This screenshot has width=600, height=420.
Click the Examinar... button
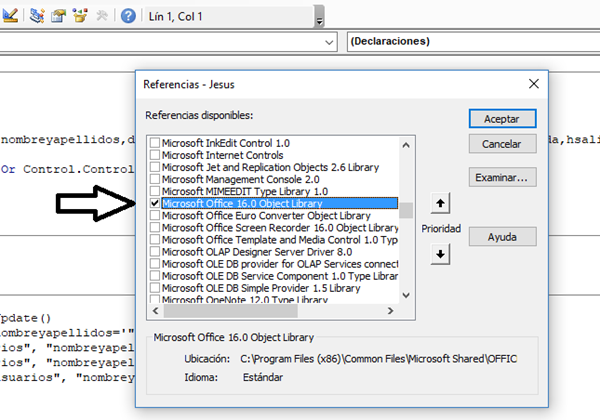[x=502, y=177]
